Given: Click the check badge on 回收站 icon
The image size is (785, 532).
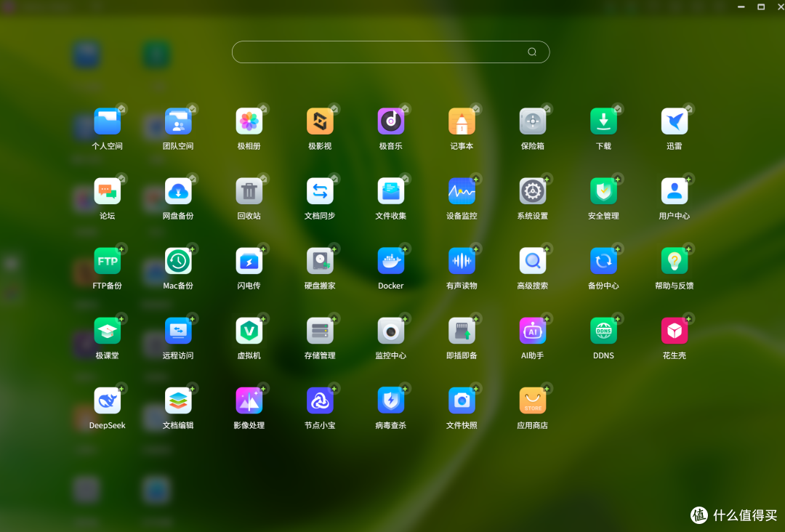Looking at the screenshot, I should coord(263,180).
